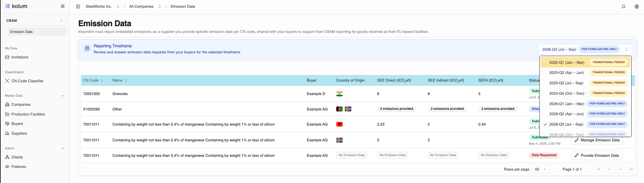
Task: Click Country of Origin 'No Emission Data' badge
Action: pos(351,155)
